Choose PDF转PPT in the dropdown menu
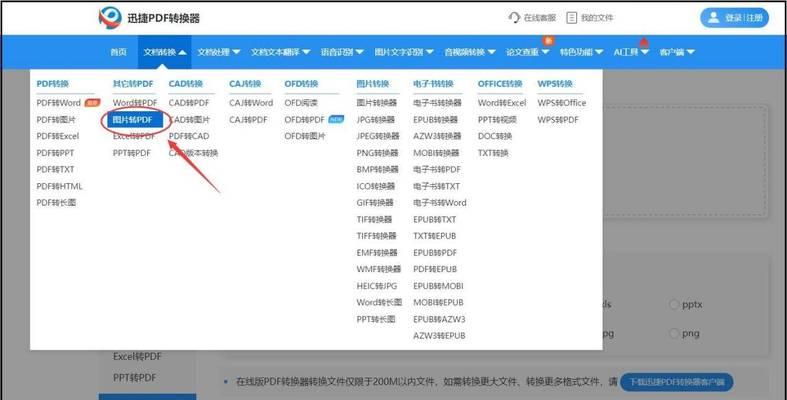The width and height of the screenshot is (787, 400). [55, 153]
